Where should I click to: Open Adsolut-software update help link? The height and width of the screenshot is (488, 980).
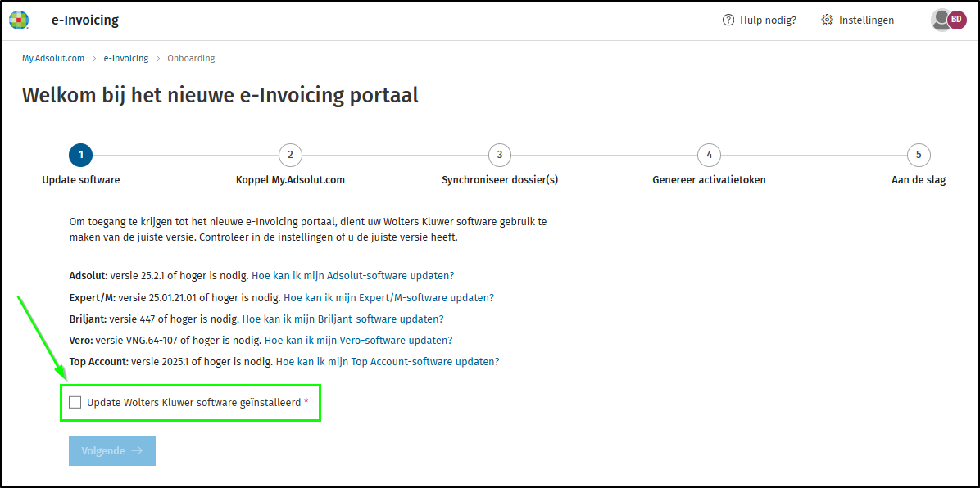click(352, 276)
